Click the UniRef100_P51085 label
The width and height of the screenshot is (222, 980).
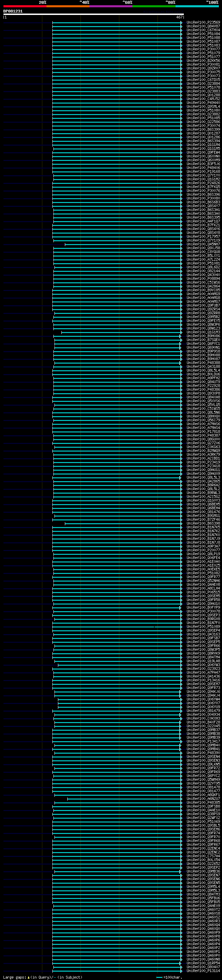[203, 118]
